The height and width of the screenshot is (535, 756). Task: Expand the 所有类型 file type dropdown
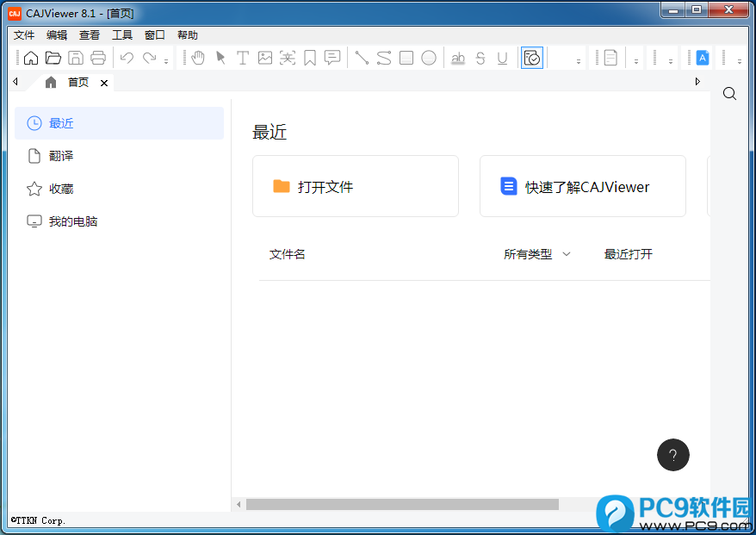tap(537, 254)
